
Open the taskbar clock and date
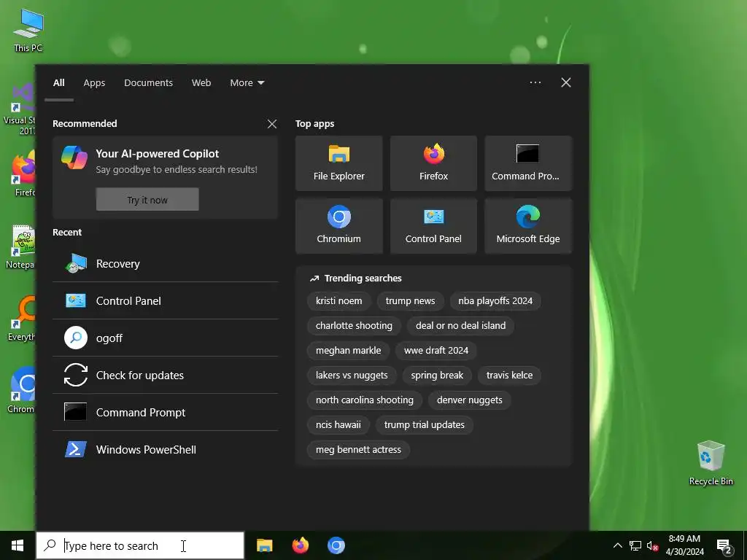pyautogui.click(x=684, y=545)
